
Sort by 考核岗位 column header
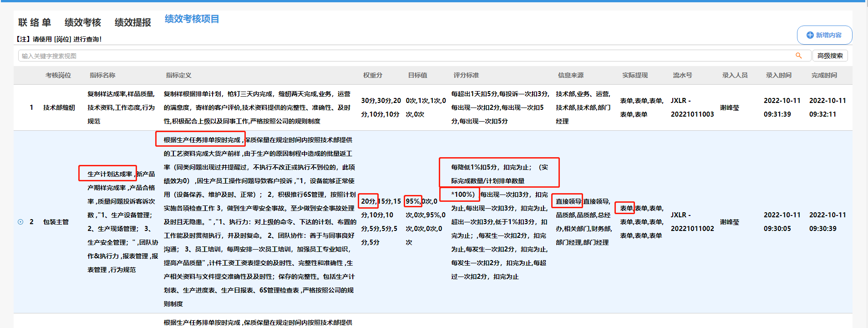click(x=58, y=75)
